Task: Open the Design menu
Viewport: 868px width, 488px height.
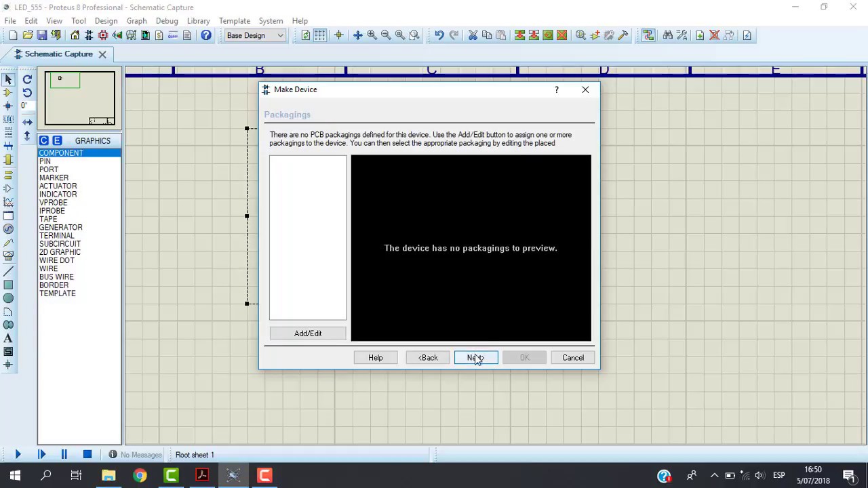Action: click(x=106, y=21)
